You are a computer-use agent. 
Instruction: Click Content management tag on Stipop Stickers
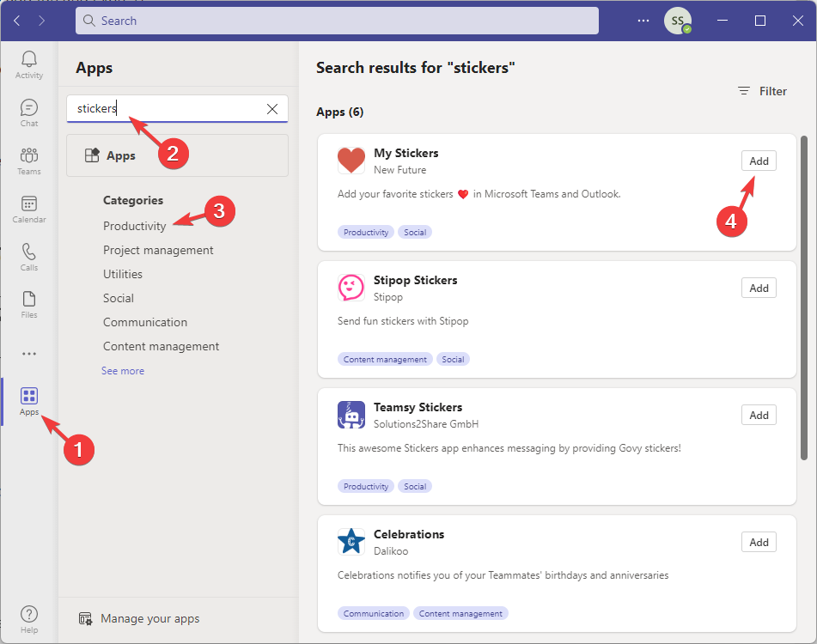(385, 359)
